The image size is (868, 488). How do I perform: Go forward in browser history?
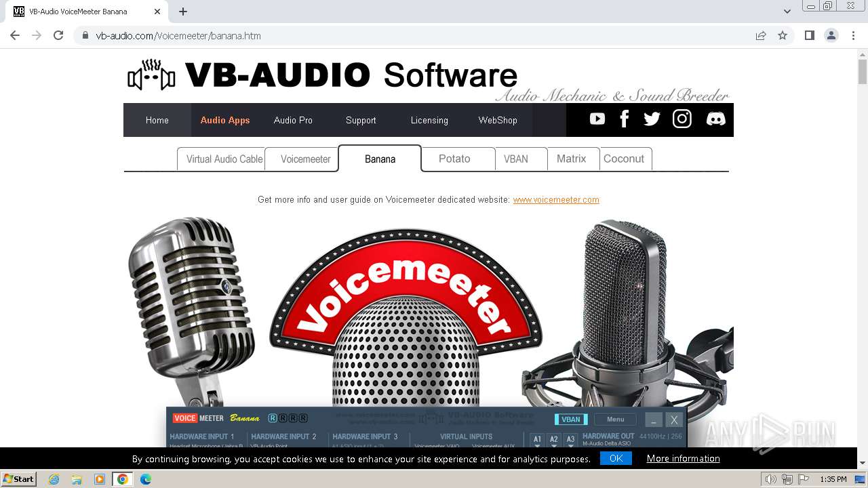[x=37, y=35]
